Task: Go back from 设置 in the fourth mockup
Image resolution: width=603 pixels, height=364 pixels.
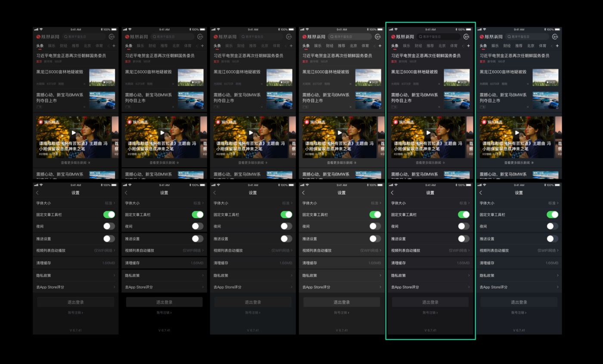Action: click(304, 193)
